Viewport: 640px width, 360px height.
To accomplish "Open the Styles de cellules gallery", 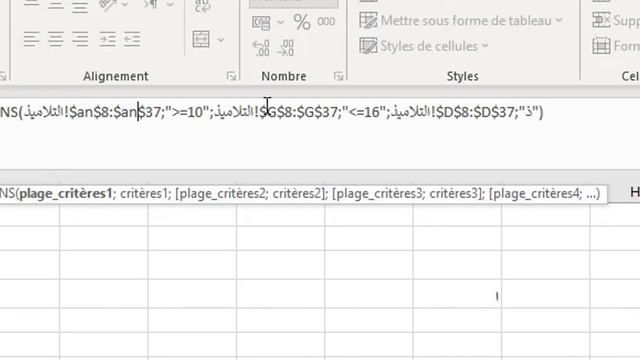I will pyautogui.click(x=424, y=46).
